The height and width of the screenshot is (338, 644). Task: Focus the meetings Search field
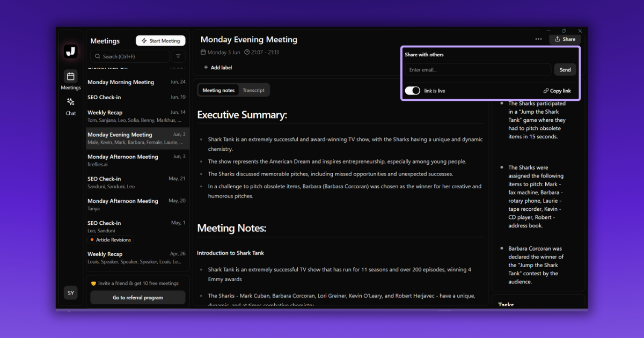pos(130,56)
